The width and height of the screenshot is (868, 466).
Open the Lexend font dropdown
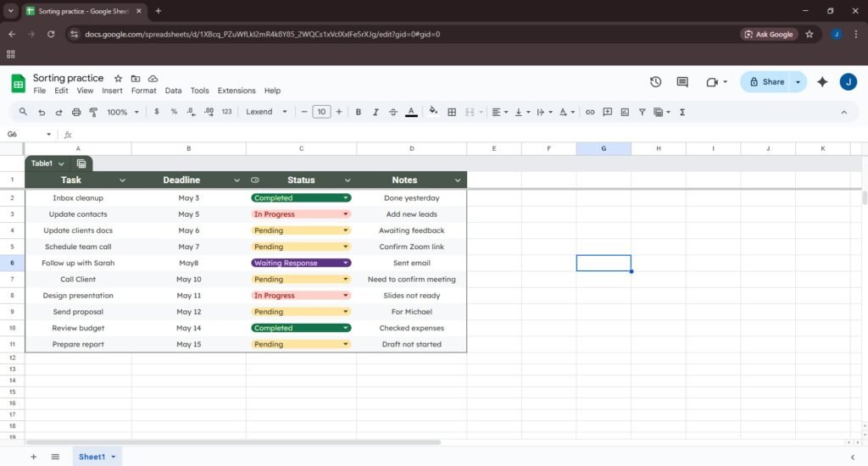[266, 112]
